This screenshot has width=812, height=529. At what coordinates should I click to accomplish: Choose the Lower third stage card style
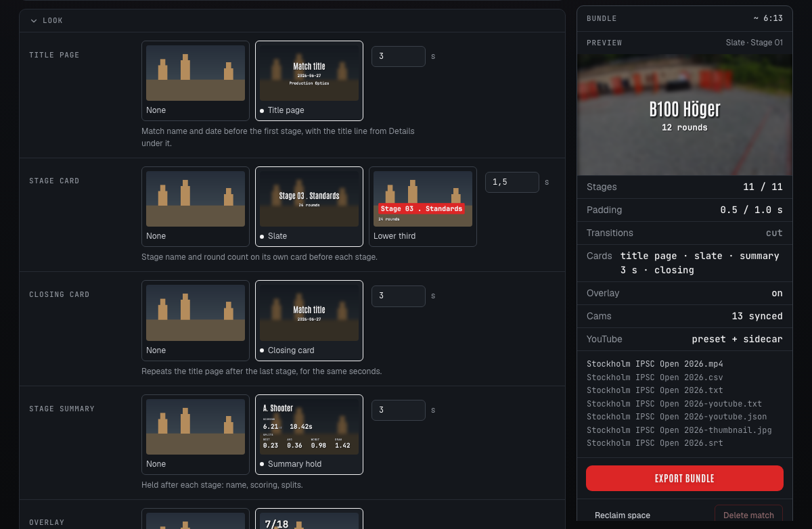point(423,206)
